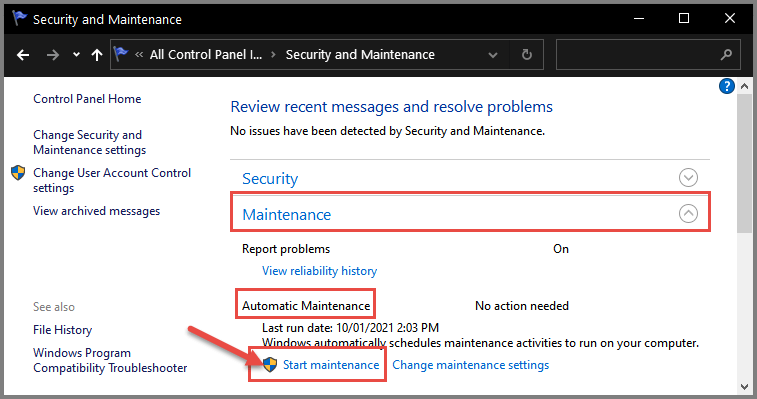The image size is (757, 399).
Task: Open Control Panel Home link
Action: pos(87,99)
